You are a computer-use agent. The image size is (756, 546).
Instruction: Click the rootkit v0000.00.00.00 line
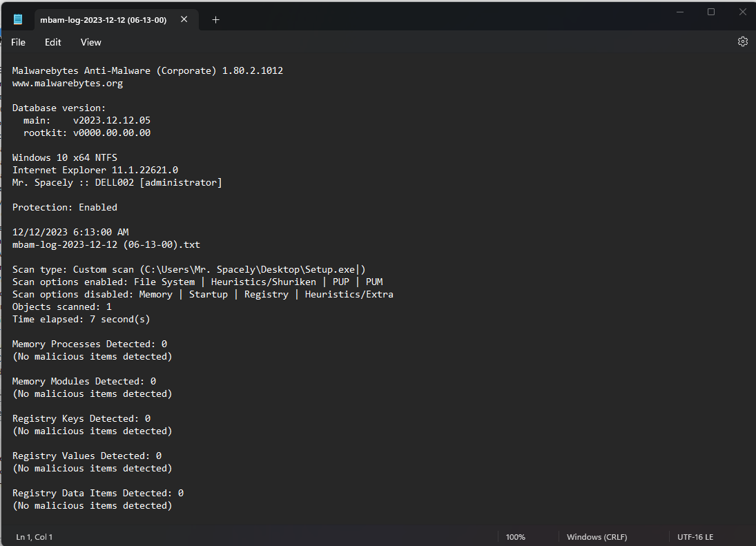point(87,133)
